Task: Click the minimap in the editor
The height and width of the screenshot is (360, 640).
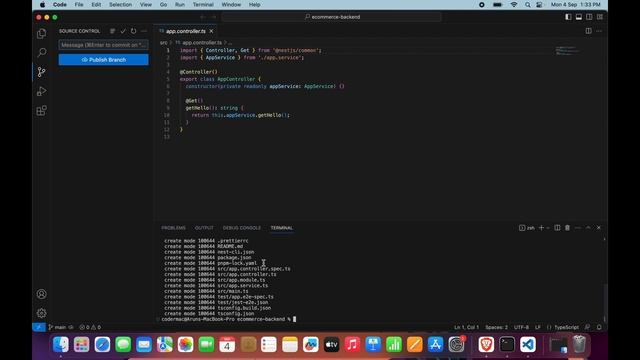Action: (567, 51)
